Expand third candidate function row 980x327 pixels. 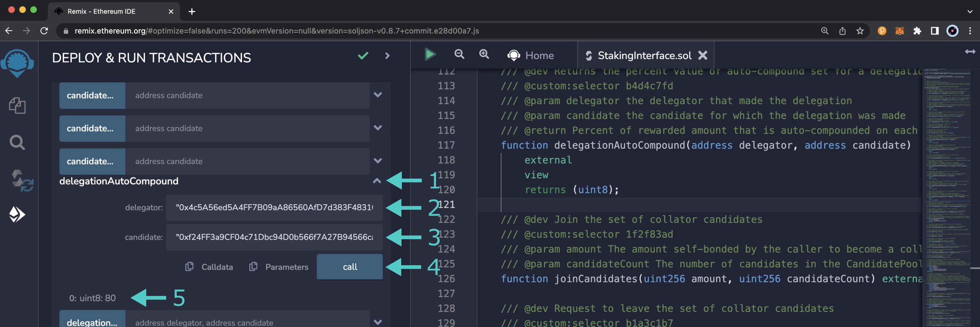(377, 161)
